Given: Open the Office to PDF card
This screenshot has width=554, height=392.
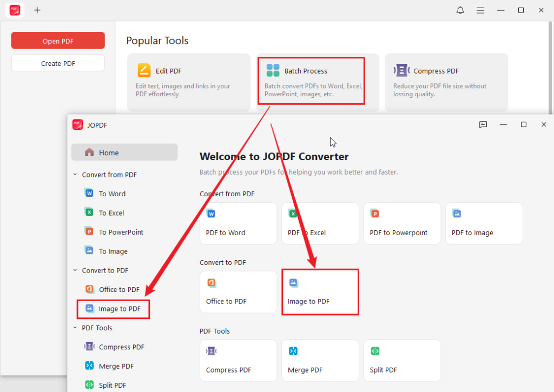Looking at the screenshot, I should 238,292.
